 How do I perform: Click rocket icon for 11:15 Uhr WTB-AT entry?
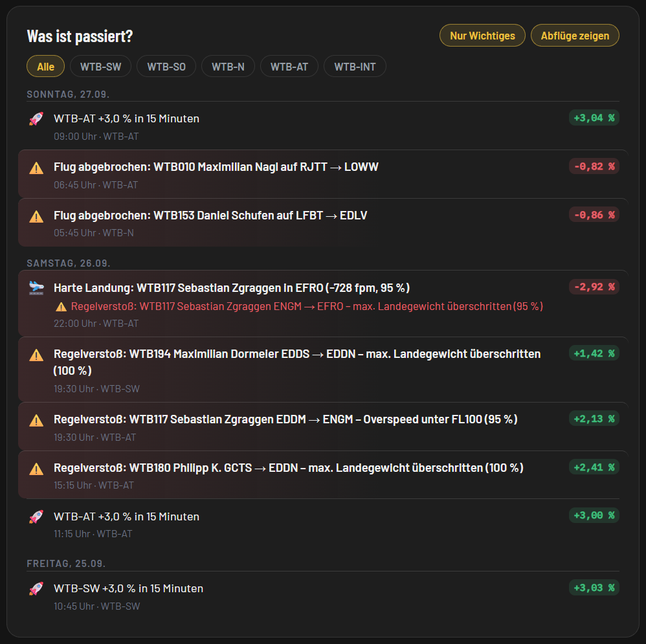coord(36,517)
